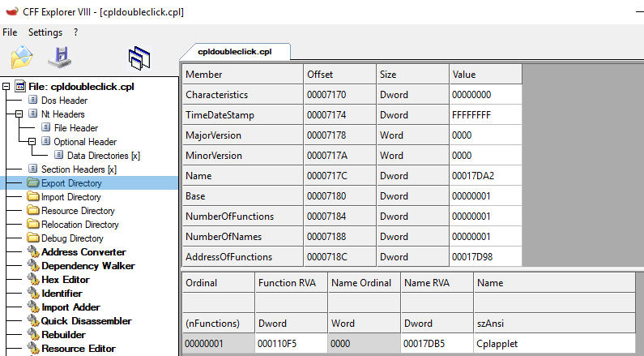Click the MajorVersion member cell

[243, 135]
